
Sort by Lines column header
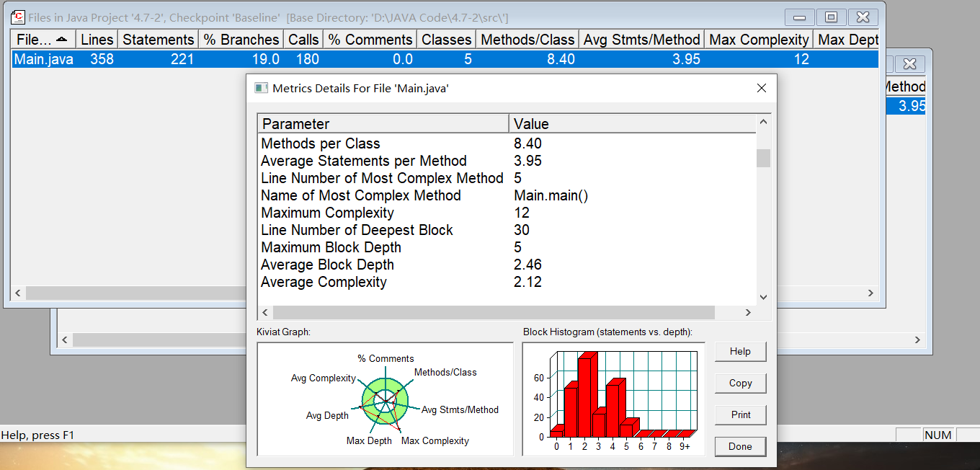point(97,40)
